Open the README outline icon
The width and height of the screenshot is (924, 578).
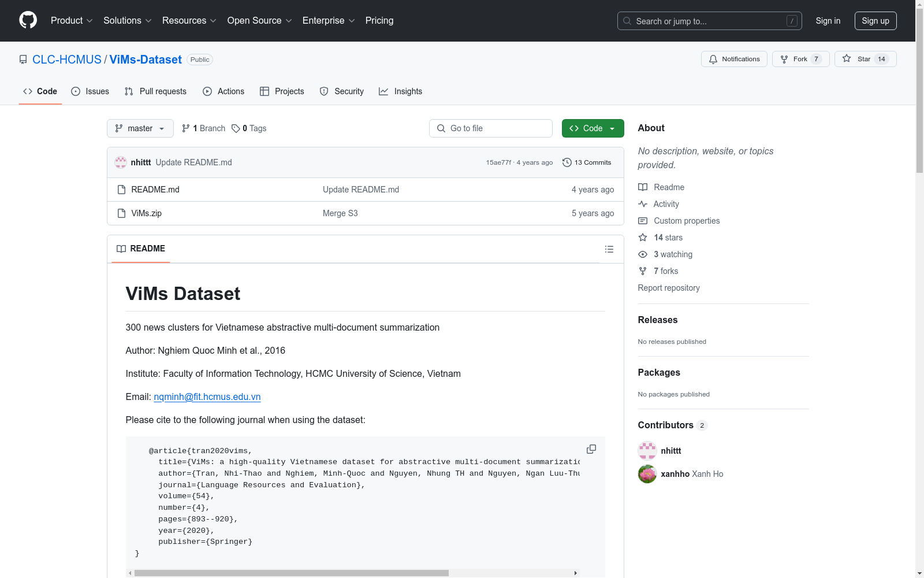(609, 249)
